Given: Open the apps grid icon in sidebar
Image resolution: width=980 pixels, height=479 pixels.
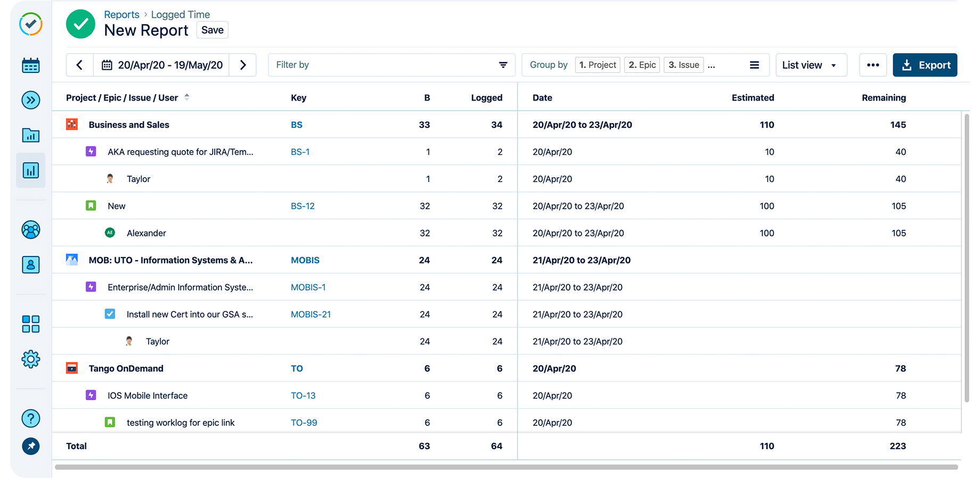Looking at the screenshot, I should click(31, 324).
